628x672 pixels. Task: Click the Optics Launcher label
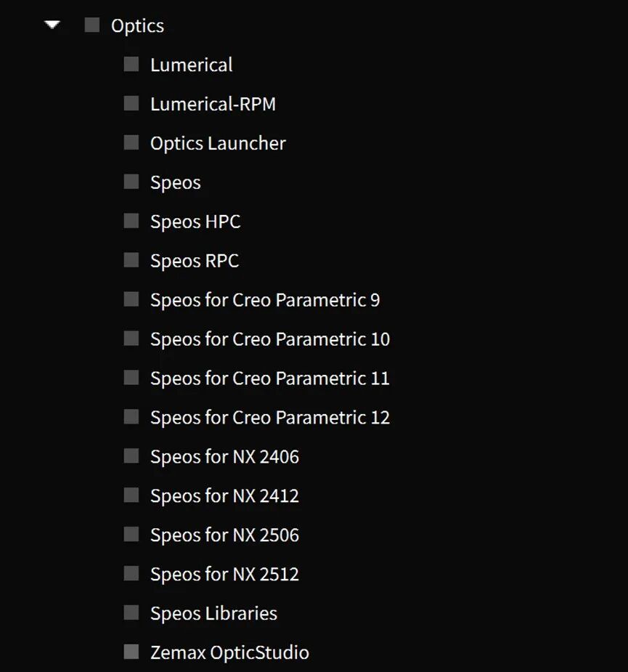pos(218,144)
